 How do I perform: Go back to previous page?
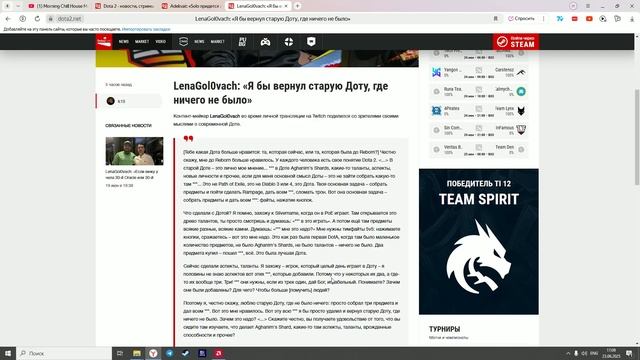(8, 19)
